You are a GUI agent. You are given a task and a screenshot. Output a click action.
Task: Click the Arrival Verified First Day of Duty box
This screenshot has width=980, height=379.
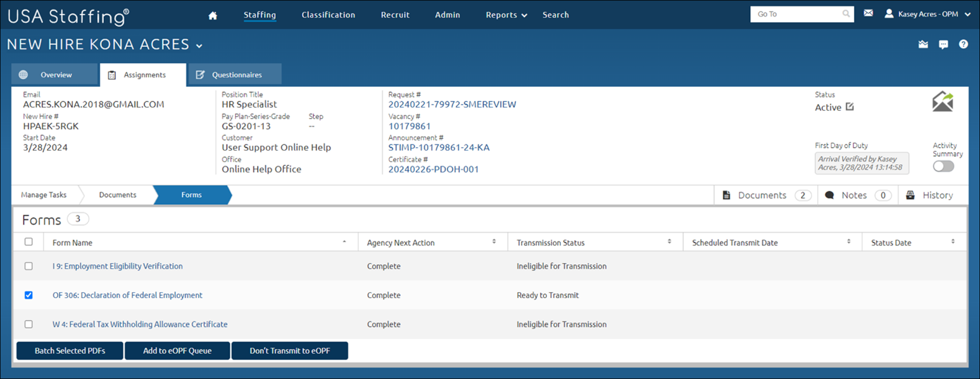(862, 163)
